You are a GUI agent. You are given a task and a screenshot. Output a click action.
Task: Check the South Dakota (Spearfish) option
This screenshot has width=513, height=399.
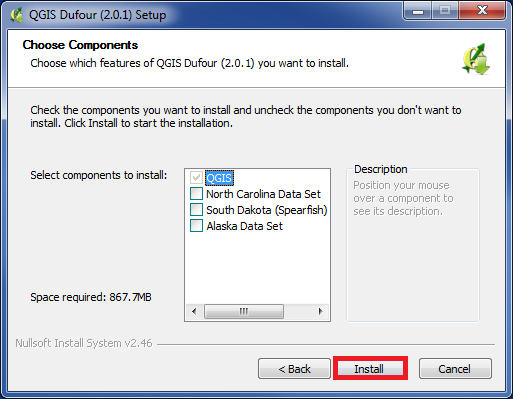pyautogui.click(x=196, y=210)
